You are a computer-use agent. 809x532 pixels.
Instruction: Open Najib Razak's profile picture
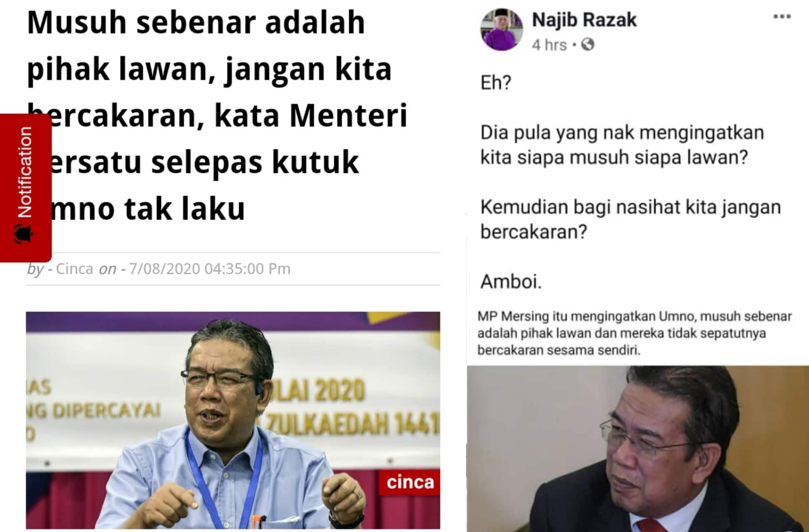pos(501,29)
